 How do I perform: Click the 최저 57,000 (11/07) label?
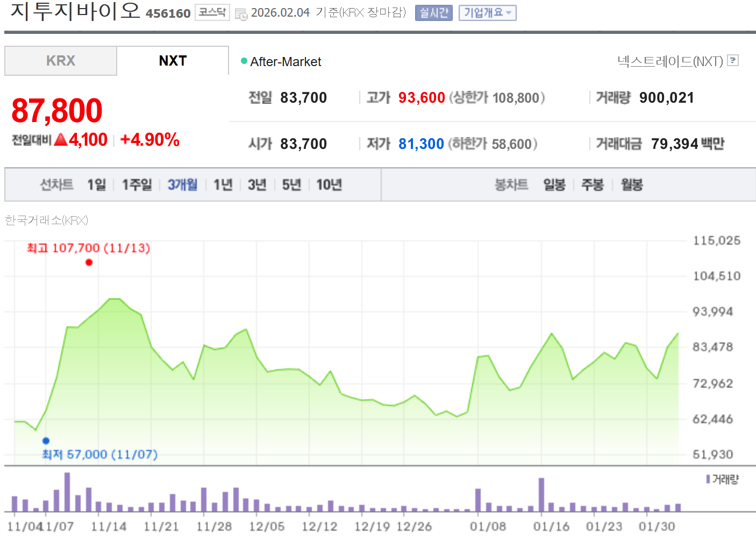point(100,454)
